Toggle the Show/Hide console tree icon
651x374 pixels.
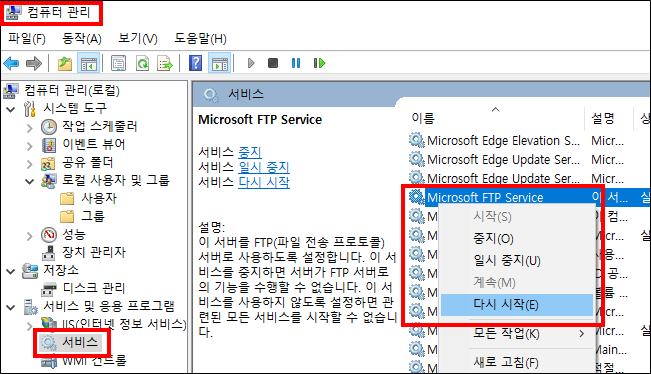pyautogui.click(x=88, y=64)
